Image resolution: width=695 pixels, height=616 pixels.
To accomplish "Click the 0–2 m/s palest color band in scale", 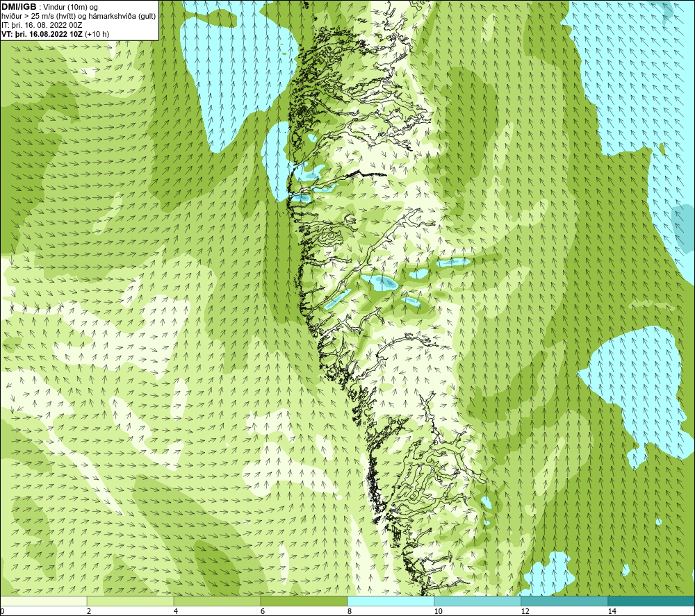I will 43,601.
